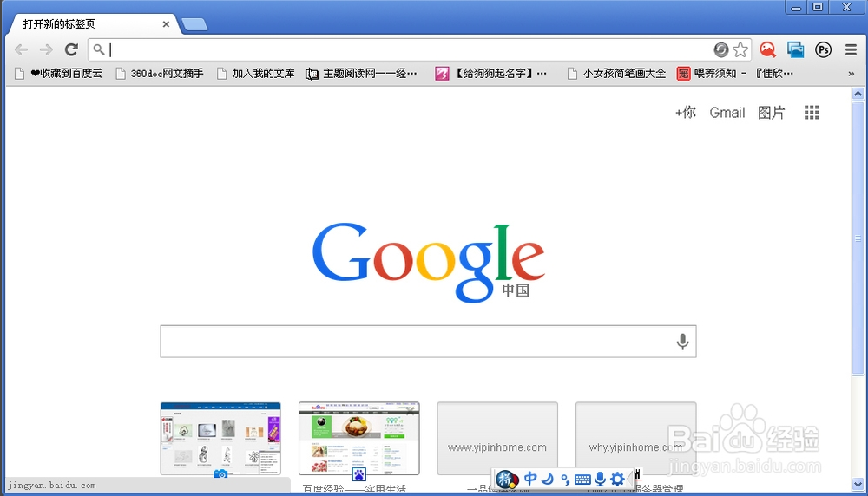Toggle the IME moon half-width/full-width mode
The height and width of the screenshot is (496, 868).
(548, 479)
